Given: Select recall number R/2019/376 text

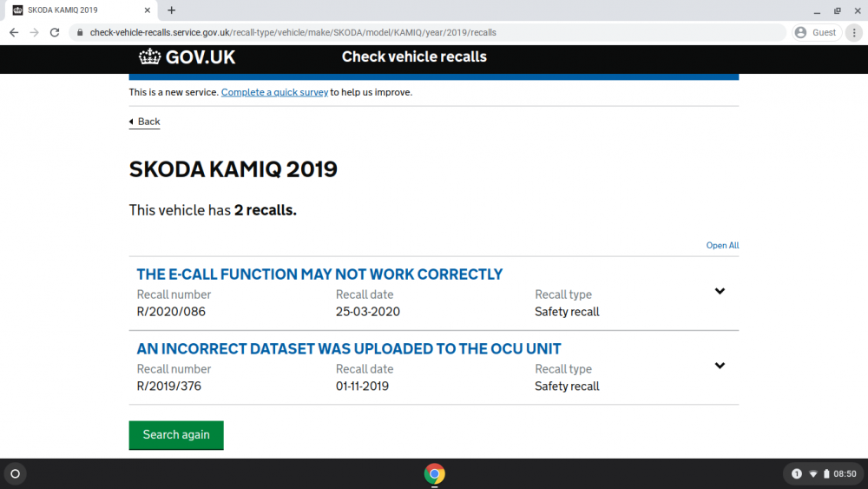Looking at the screenshot, I should pos(169,386).
